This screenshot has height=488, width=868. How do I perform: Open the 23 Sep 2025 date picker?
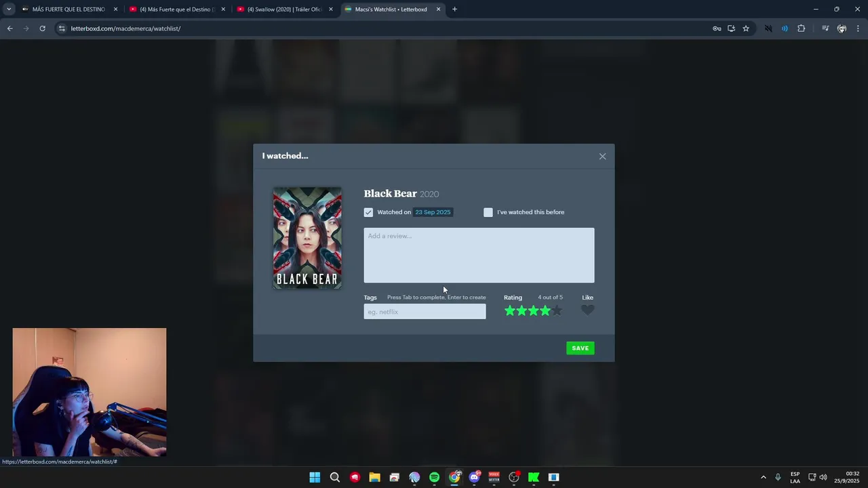click(433, 212)
